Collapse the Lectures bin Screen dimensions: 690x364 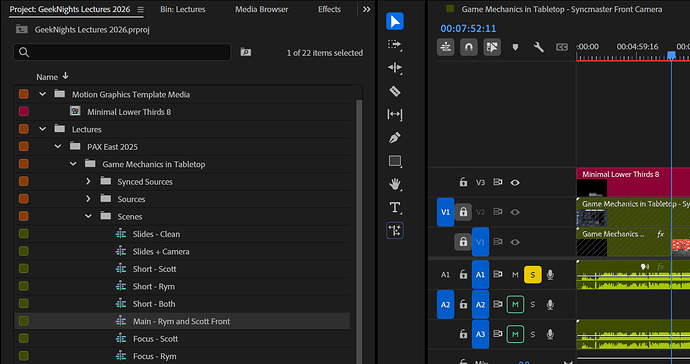42,129
